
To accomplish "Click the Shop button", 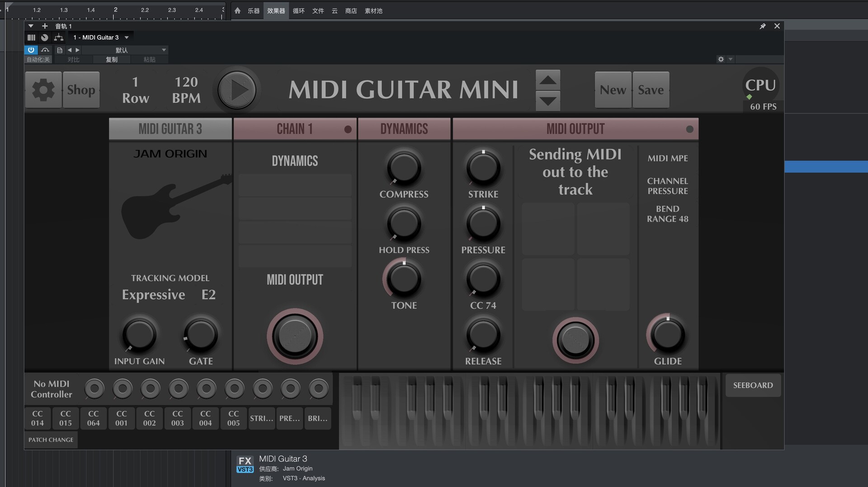I will coord(81,90).
